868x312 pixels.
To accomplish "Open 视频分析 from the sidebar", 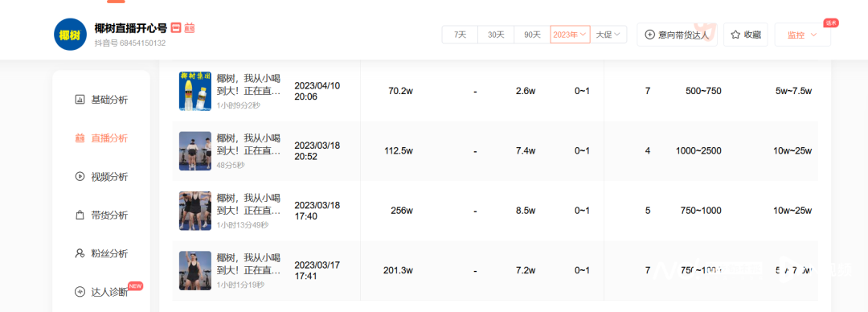I will point(101,177).
